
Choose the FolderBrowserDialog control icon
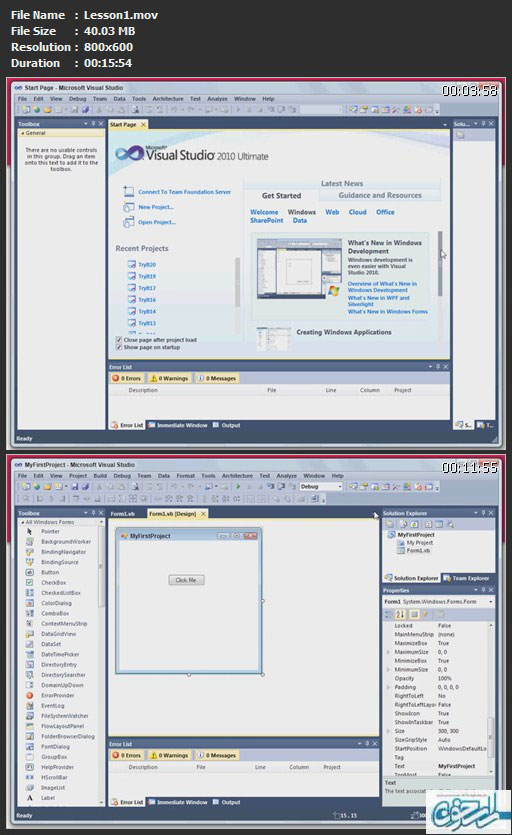(x=29, y=736)
